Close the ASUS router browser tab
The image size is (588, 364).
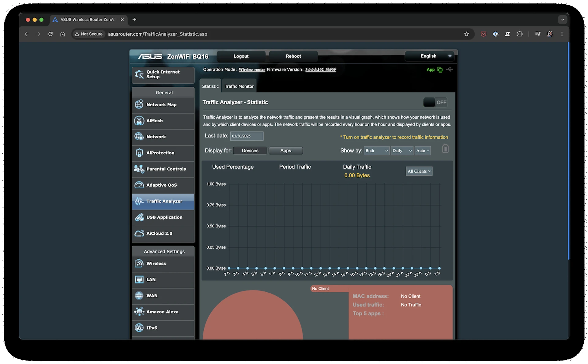122,20
